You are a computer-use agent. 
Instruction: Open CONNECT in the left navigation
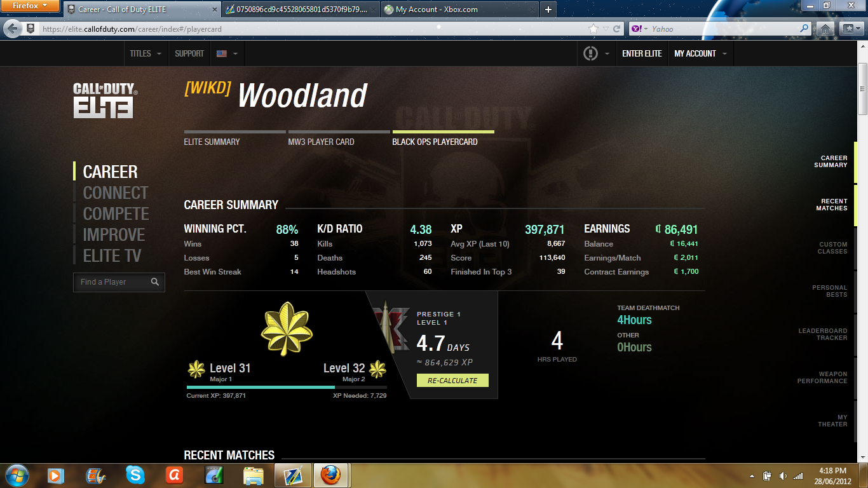[116, 193]
